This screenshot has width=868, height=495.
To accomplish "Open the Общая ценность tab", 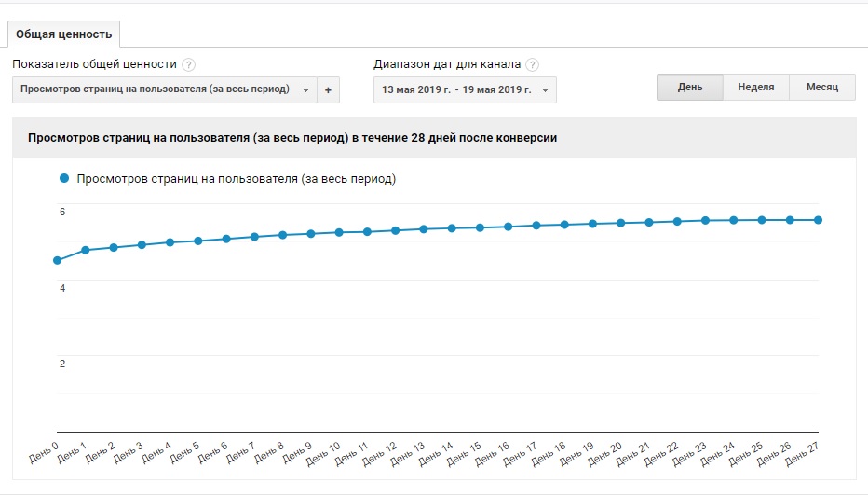I will [63, 34].
